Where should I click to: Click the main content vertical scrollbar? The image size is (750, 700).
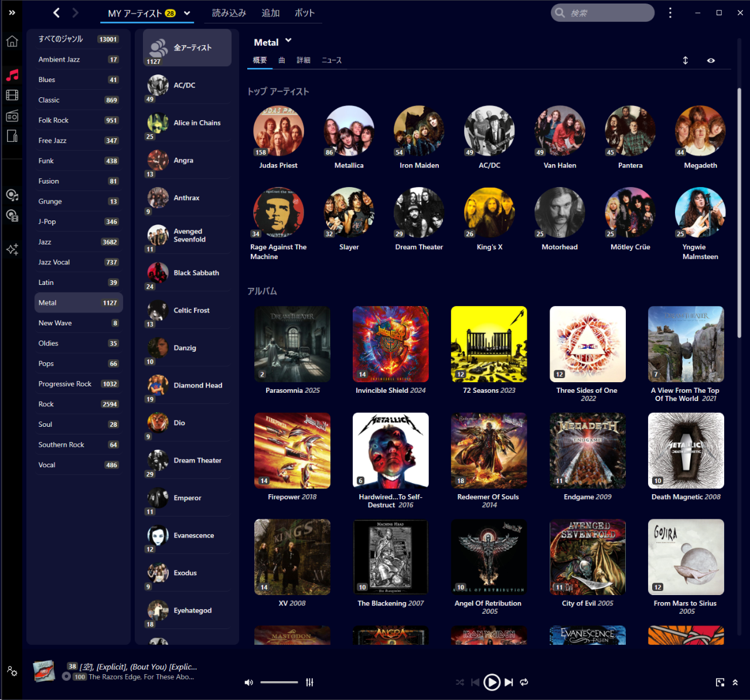(739, 213)
